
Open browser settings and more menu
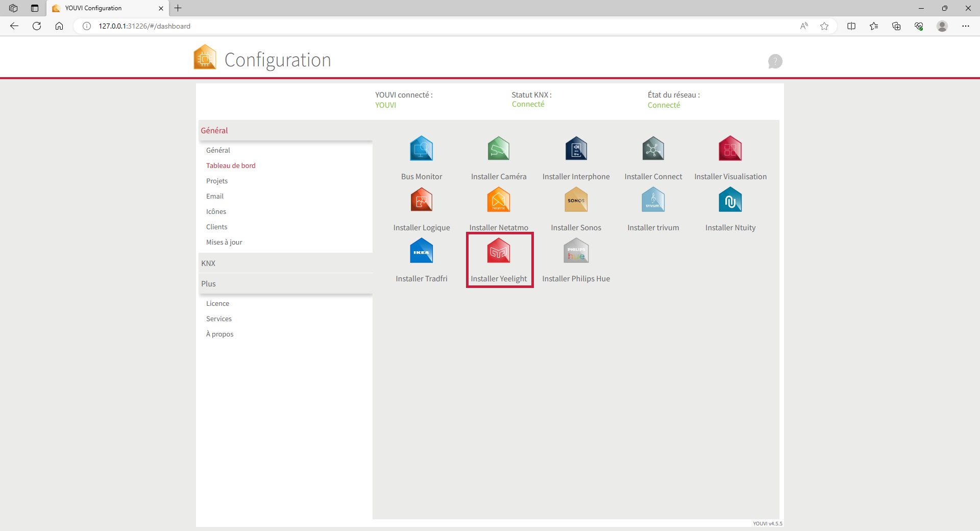click(966, 26)
